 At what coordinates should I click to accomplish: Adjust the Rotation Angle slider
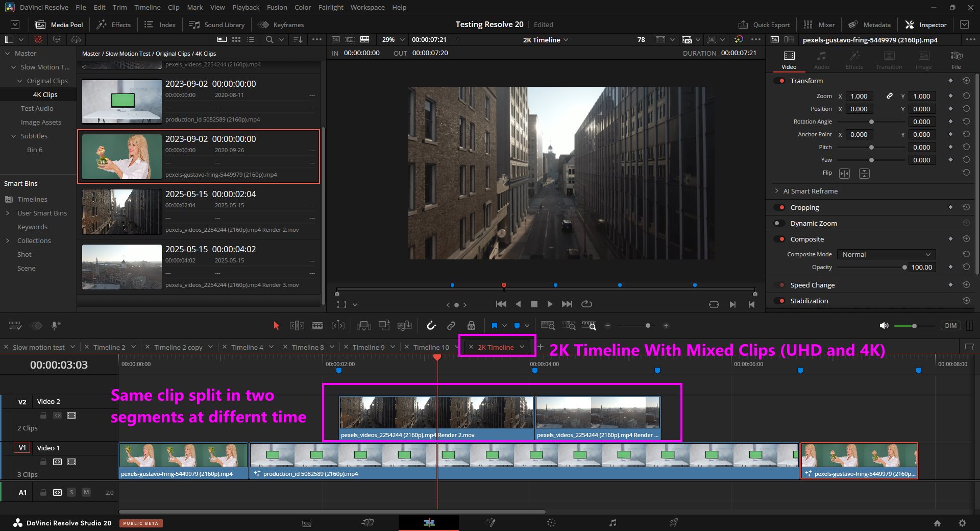[871, 122]
